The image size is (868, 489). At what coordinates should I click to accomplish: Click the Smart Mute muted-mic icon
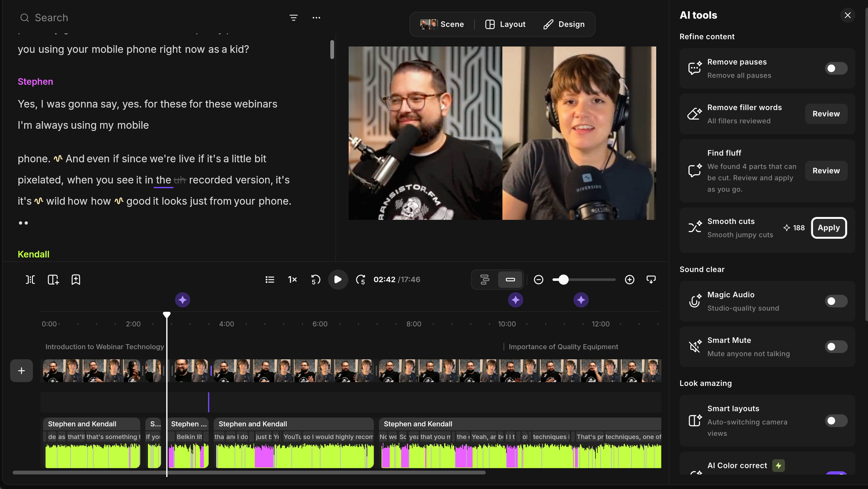[x=695, y=347]
